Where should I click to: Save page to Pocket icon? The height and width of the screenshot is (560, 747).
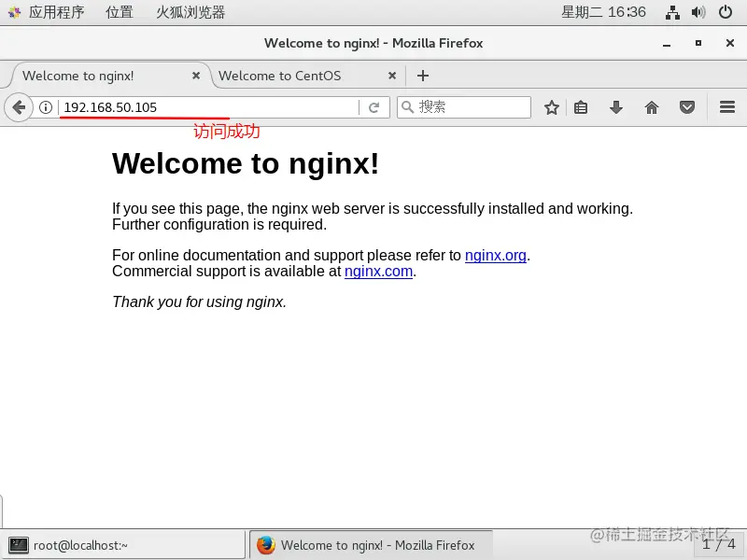(687, 107)
